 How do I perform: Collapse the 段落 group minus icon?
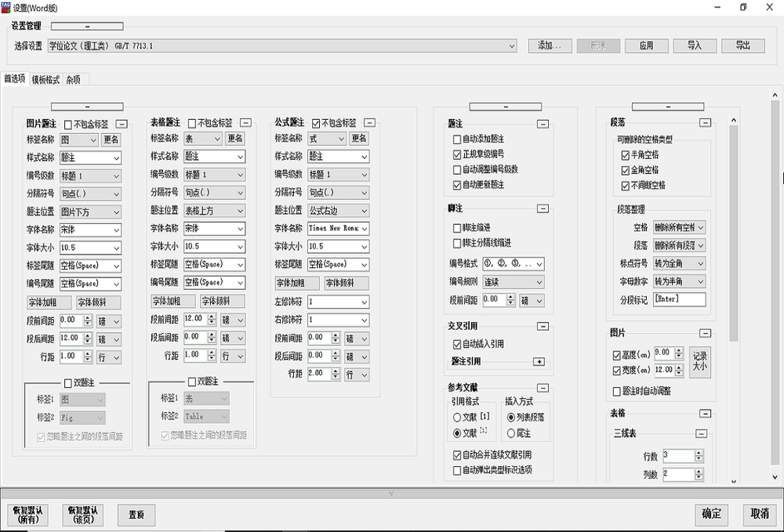coord(705,122)
